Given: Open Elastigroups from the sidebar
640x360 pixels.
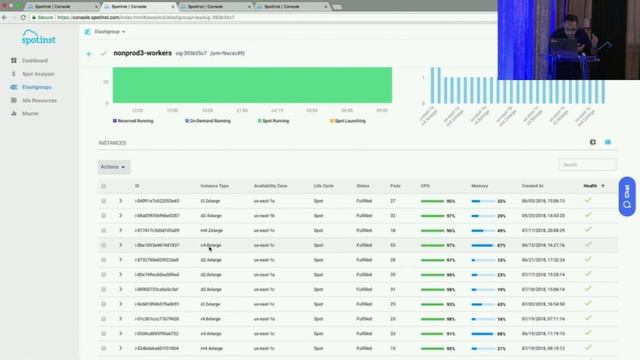Looking at the screenshot, I should click(x=37, y=87).
